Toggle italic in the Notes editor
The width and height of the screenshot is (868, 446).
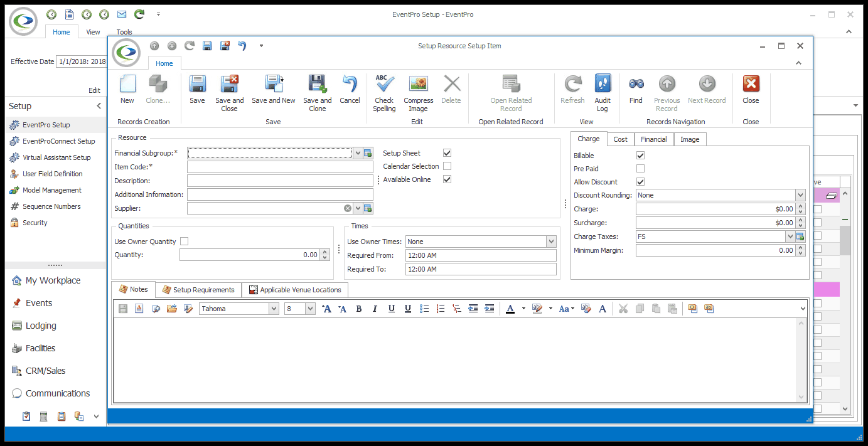(375, 309)
